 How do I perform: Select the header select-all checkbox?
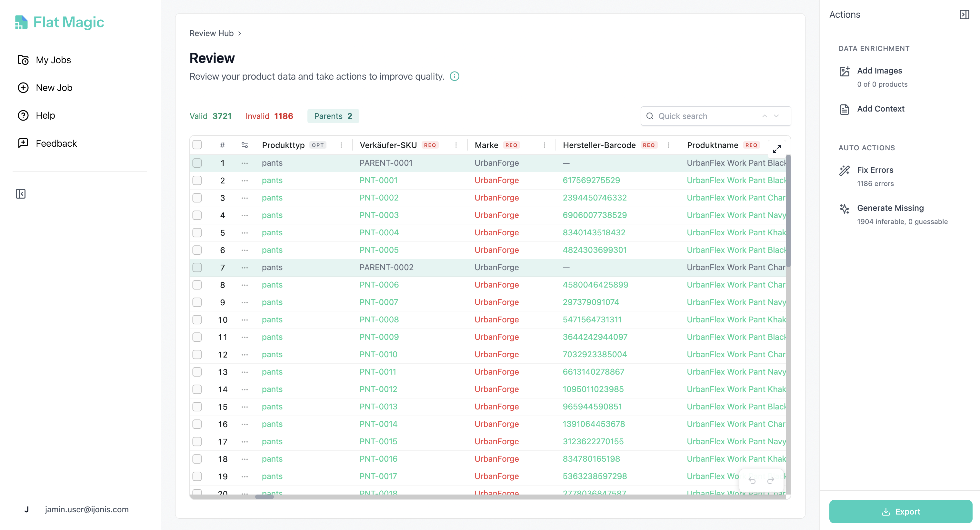pos(197,144)
